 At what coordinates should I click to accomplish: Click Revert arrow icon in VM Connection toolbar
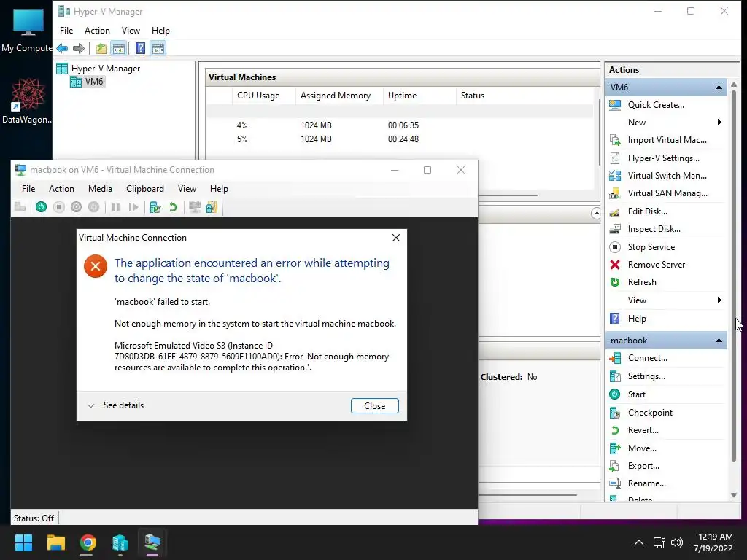pos(173,207)
